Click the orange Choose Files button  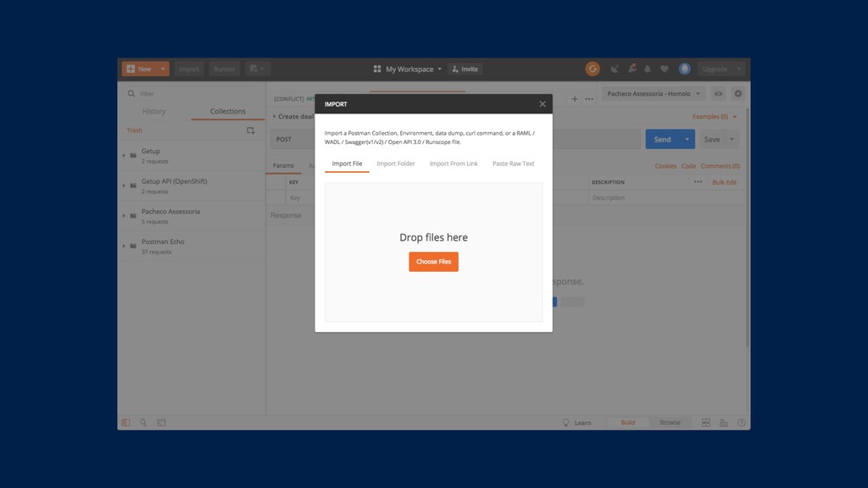pos(433,262)
